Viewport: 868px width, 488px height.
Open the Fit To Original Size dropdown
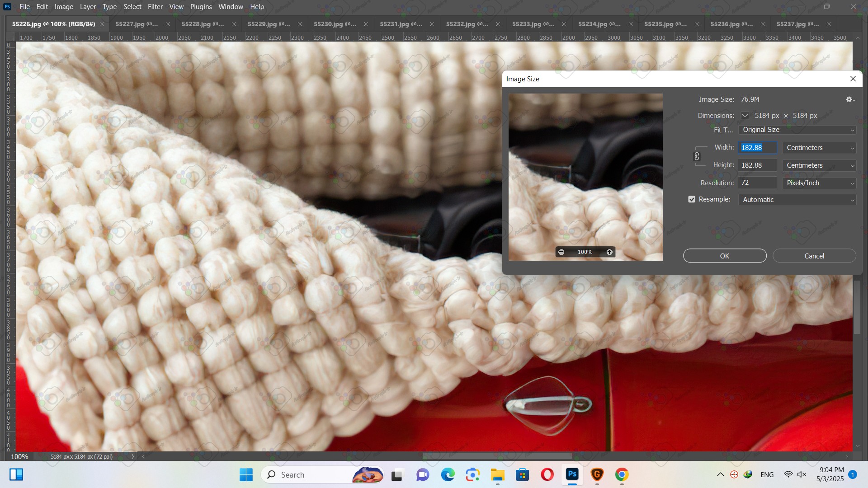click(x=797, y=130)
